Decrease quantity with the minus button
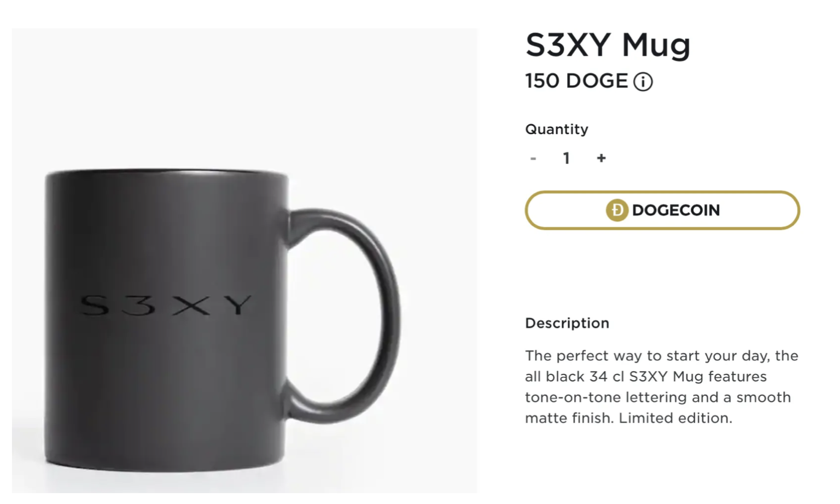Screen dimensions: 840x504 [533, 159]
